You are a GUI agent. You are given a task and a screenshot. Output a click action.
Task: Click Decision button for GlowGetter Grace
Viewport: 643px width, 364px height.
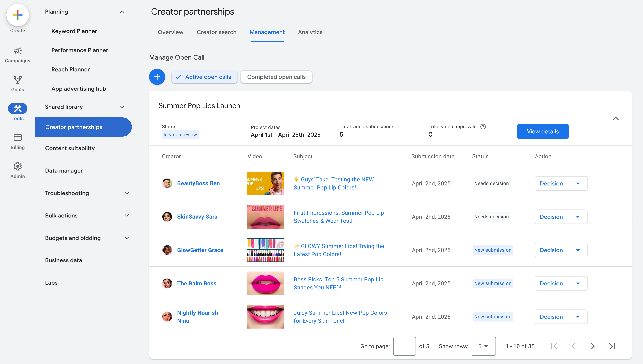tap(551, 250)
